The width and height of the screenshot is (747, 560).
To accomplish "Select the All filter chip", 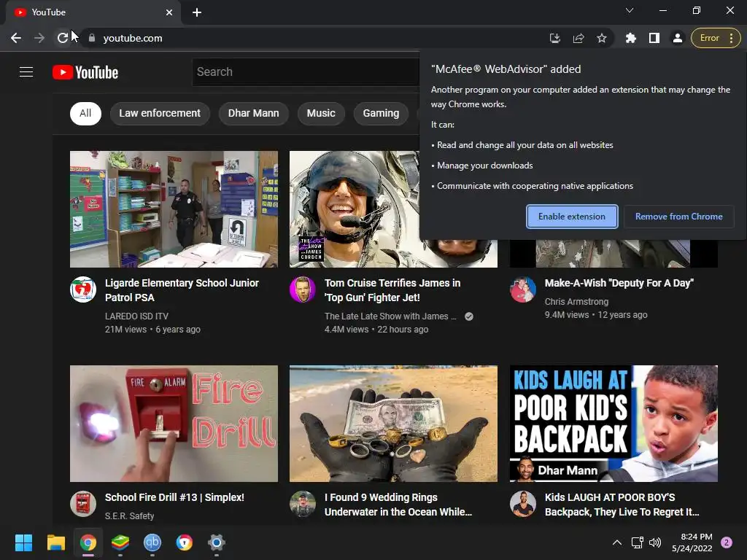I will (85, 113).
